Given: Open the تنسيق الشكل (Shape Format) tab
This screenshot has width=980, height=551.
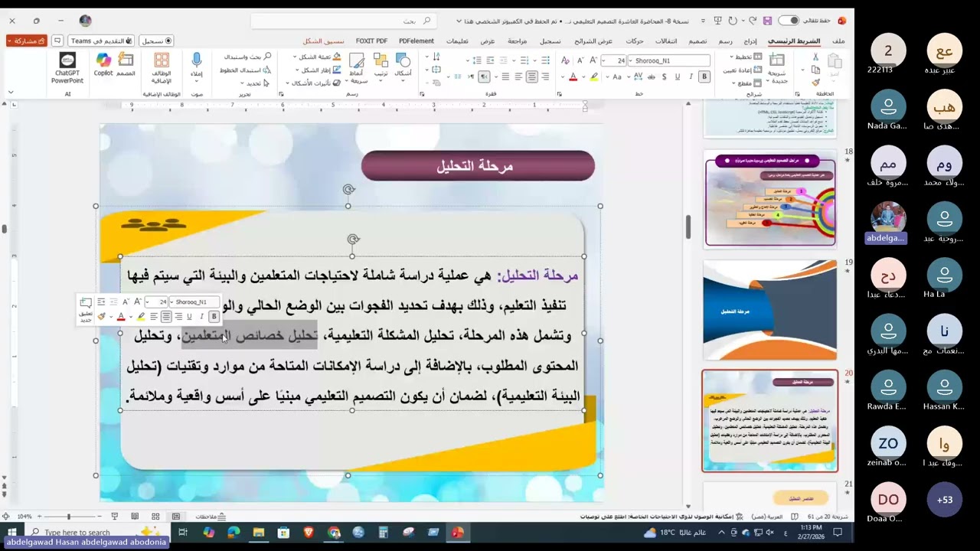Looking at the screenshot, I should pyautogui.click(x=324, y=41).
